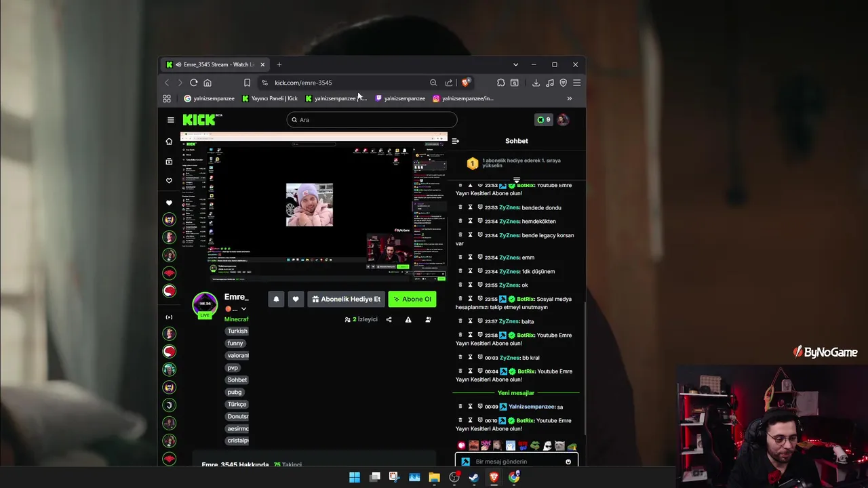The image size is (868, 488).
Task: Expand stream title chevron under Emre_
Action: (243, 309)
